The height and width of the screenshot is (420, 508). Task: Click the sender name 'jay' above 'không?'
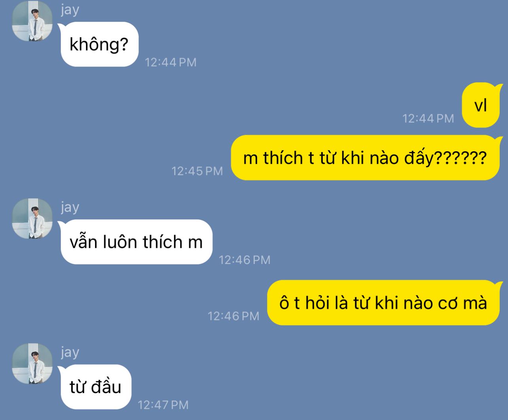tap(70, 10)
